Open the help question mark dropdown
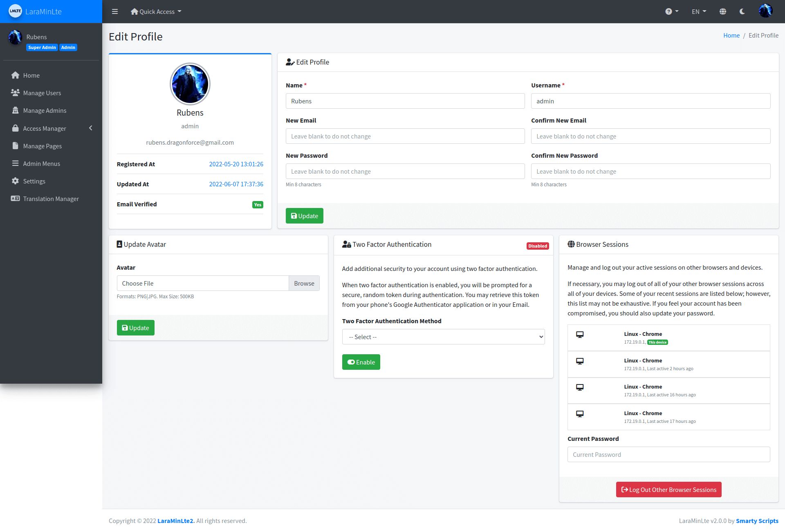Image resolution: width=785 pixels, height=532 pixels. pos(671,11)
